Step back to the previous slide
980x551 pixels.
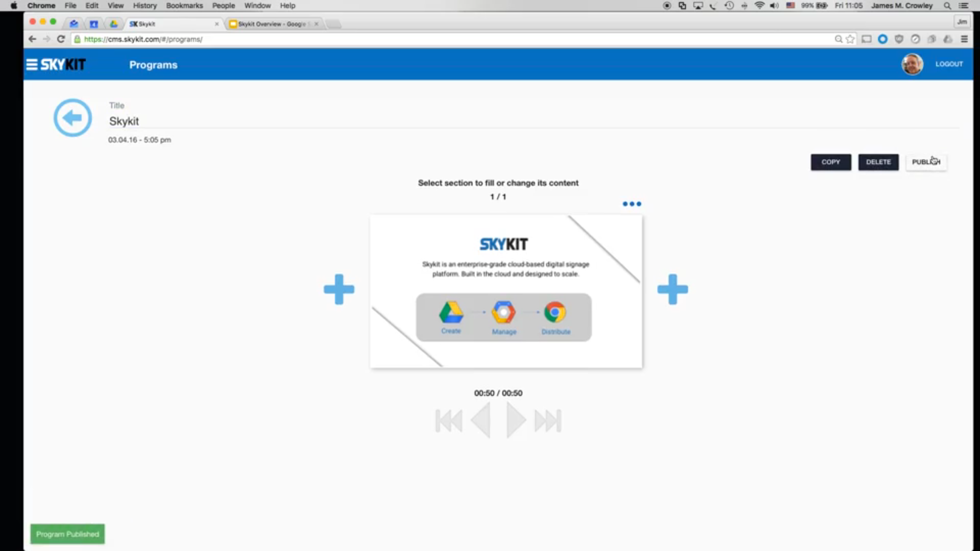click(481, 420)
